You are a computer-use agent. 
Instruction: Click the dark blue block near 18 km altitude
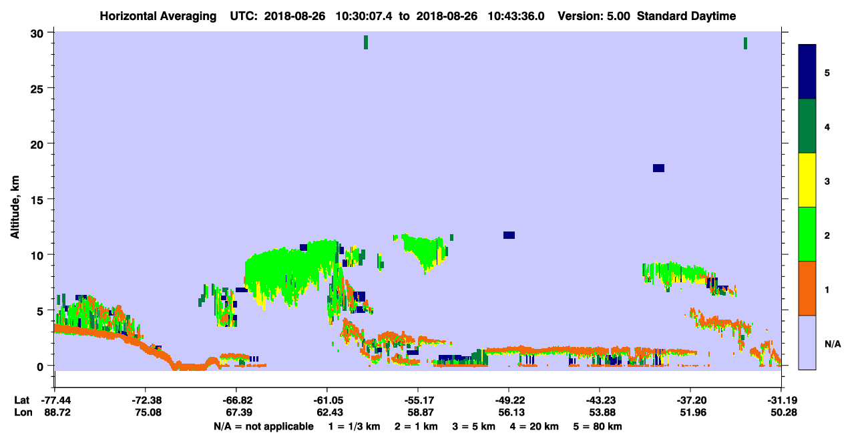658,167
